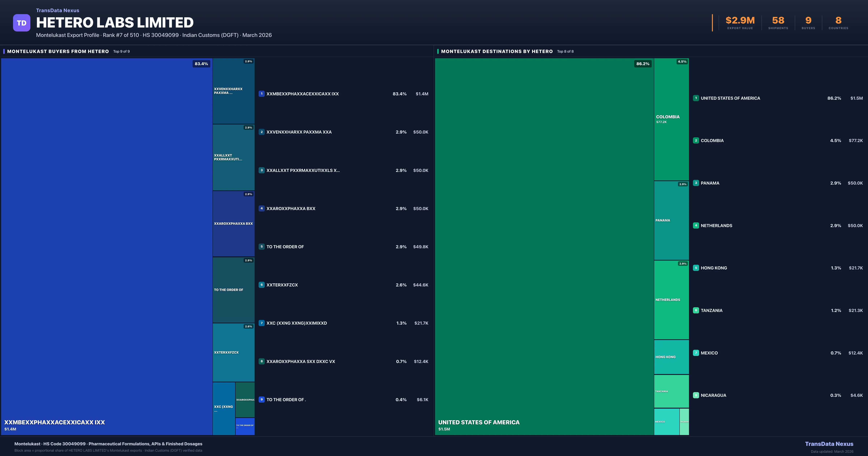Select the COLOMBIA block in the destinations treemap
Viewport: 868px width, 456px height.
671,118
